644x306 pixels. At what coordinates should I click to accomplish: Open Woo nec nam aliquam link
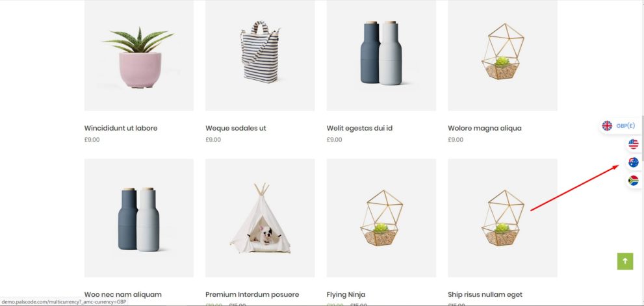(123, 294)
